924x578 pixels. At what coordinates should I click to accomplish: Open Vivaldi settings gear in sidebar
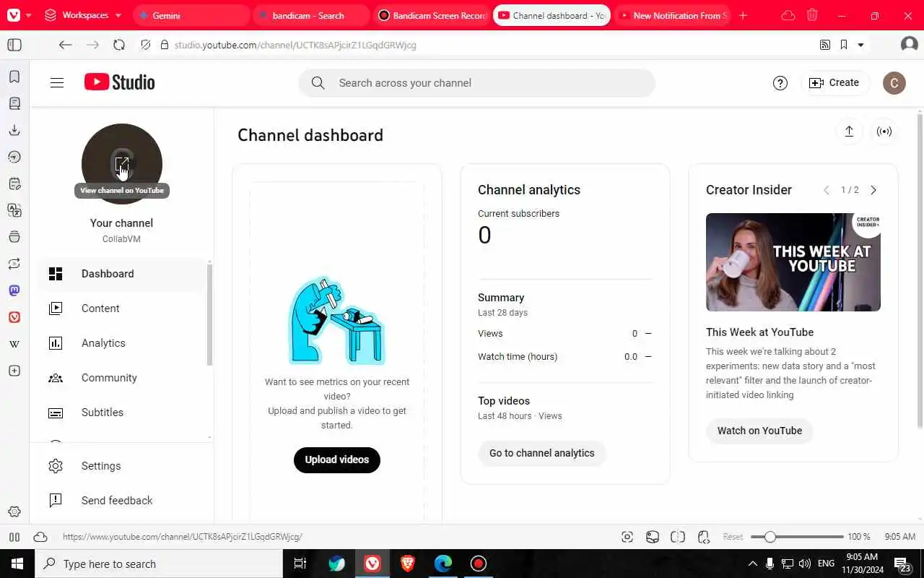click(14, 512)
